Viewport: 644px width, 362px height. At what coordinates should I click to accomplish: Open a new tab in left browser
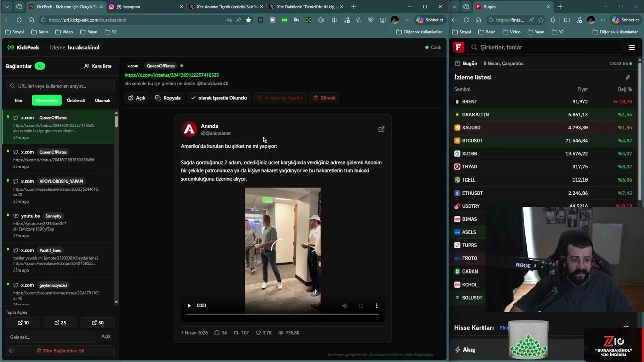354,7
